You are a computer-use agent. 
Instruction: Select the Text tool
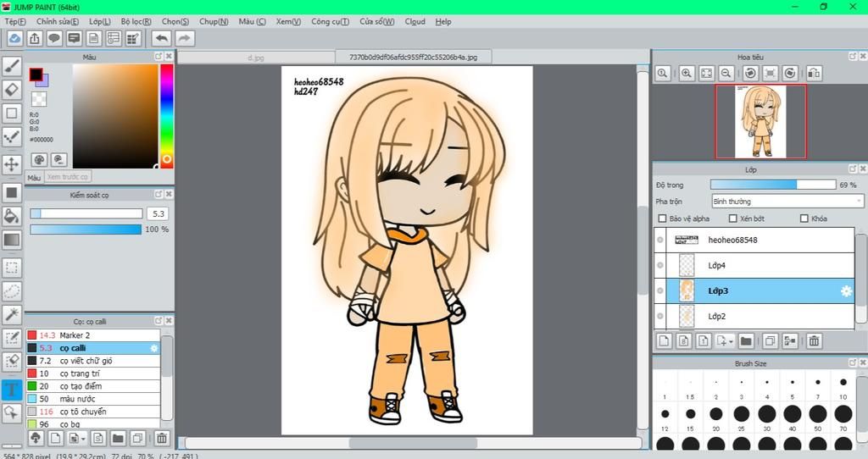click(x=12, y=390)
